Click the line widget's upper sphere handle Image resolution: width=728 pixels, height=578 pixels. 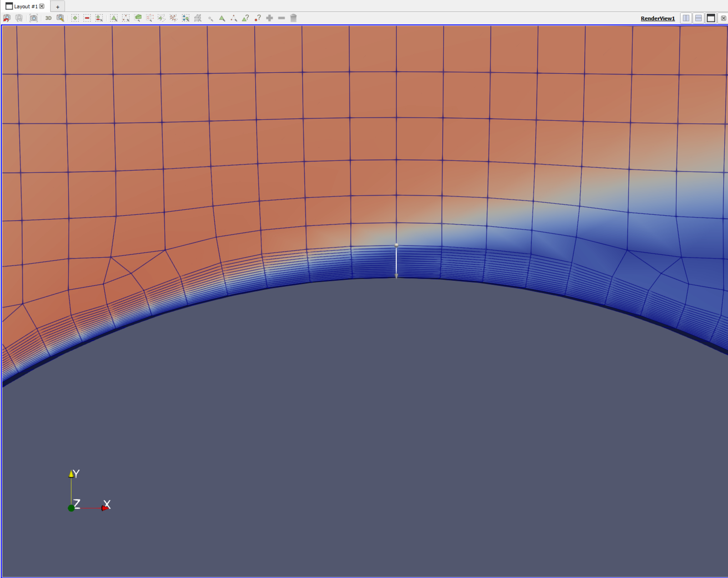pos(396,245)
